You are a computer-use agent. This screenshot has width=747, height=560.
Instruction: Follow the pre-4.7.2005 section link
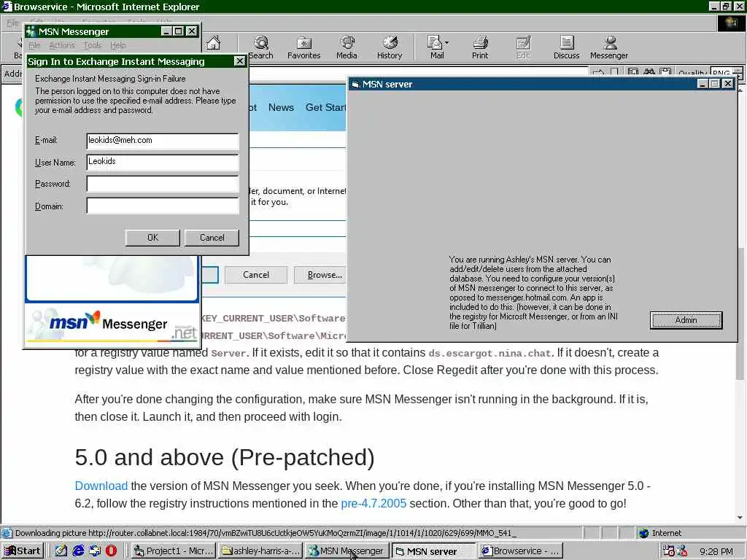pyautogui.click(x=373, y=503)
